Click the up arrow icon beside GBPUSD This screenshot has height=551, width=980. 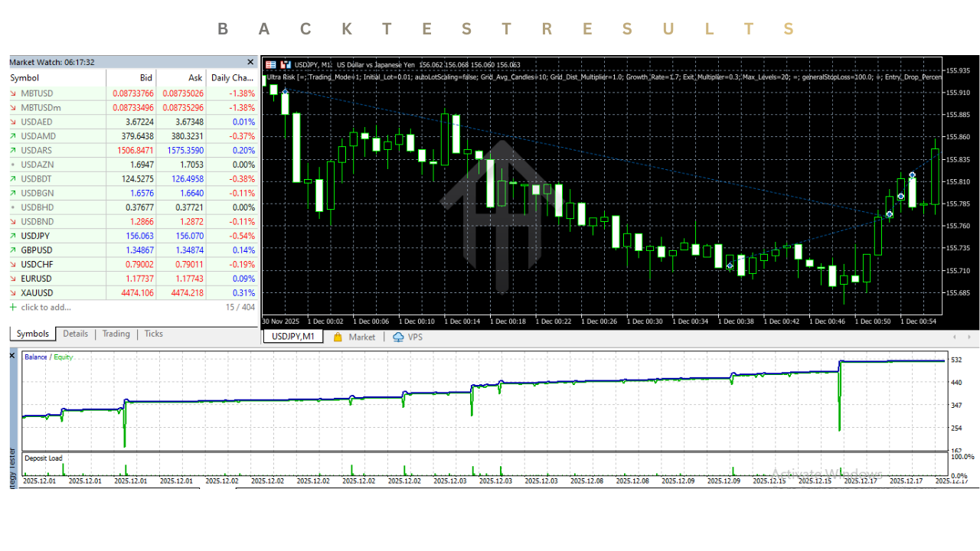13,250
